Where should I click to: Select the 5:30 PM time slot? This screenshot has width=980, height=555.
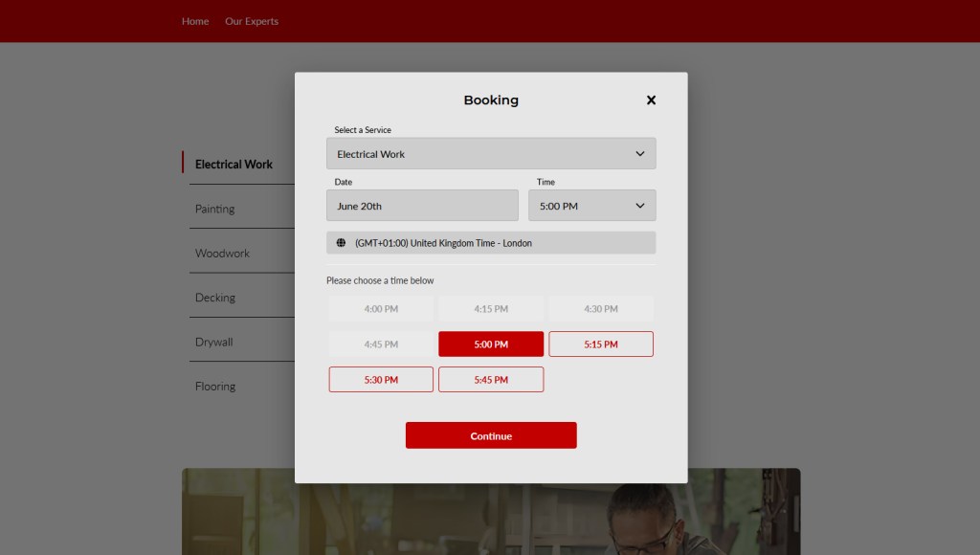pyautogui.click(x=381, y=380)
